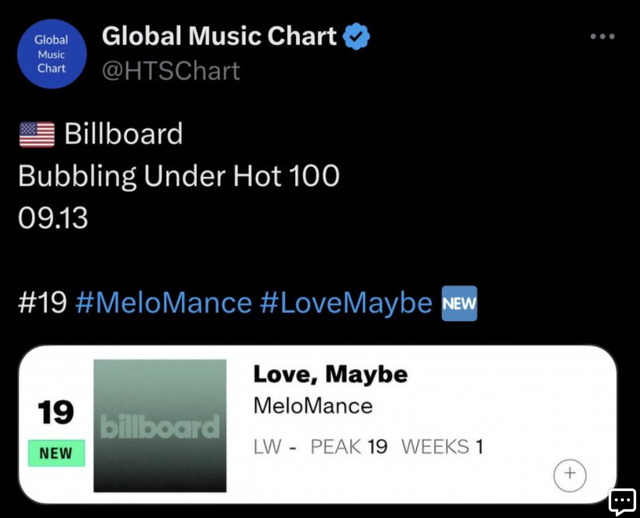Click the artist name MeloMance on the card
The image size is (640, 518).
(x=313, y=406)
